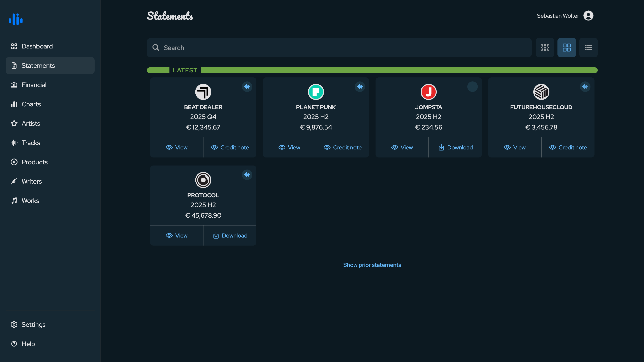Click the Planet Punk label logo

point(316,92)
